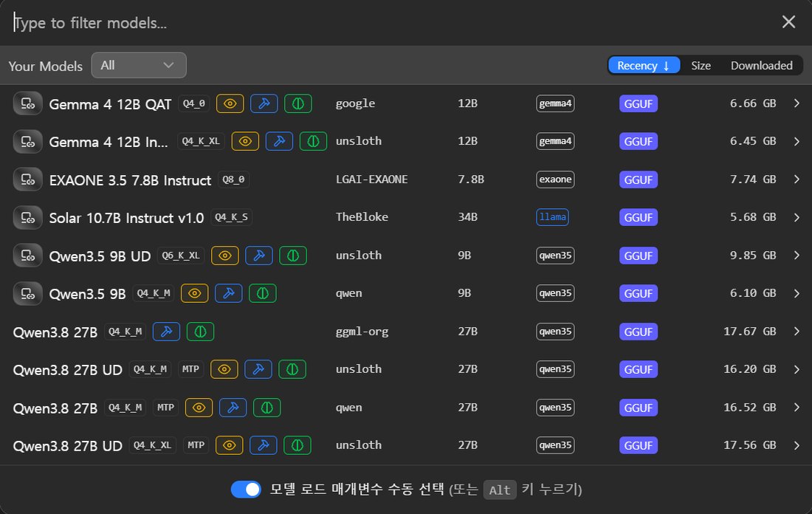Click the brain icon on Qwen3.8 27B UD 16.20 GB

coord(292,369)
